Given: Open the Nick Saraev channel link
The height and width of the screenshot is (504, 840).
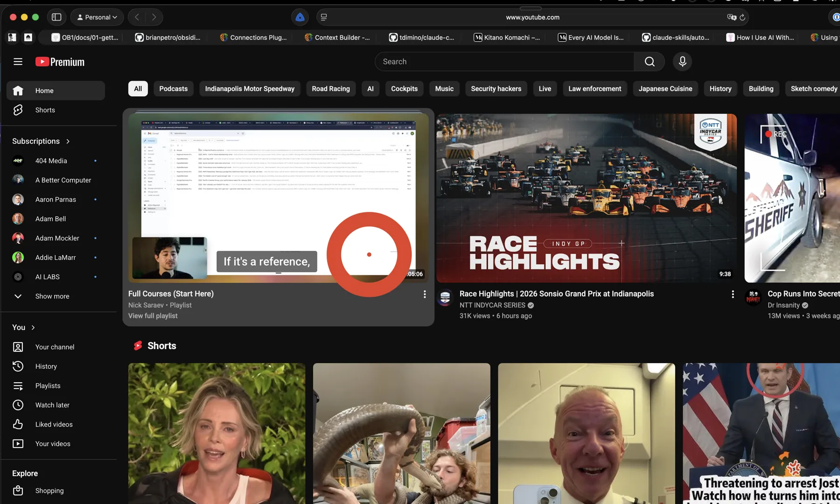Looking at the screenshot, I should click(x=146, y=305).
